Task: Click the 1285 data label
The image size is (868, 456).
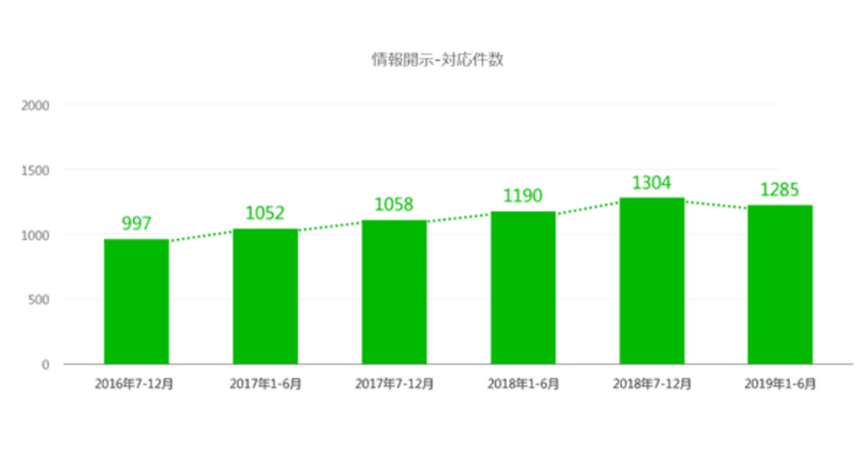Action: coord(780,190)
